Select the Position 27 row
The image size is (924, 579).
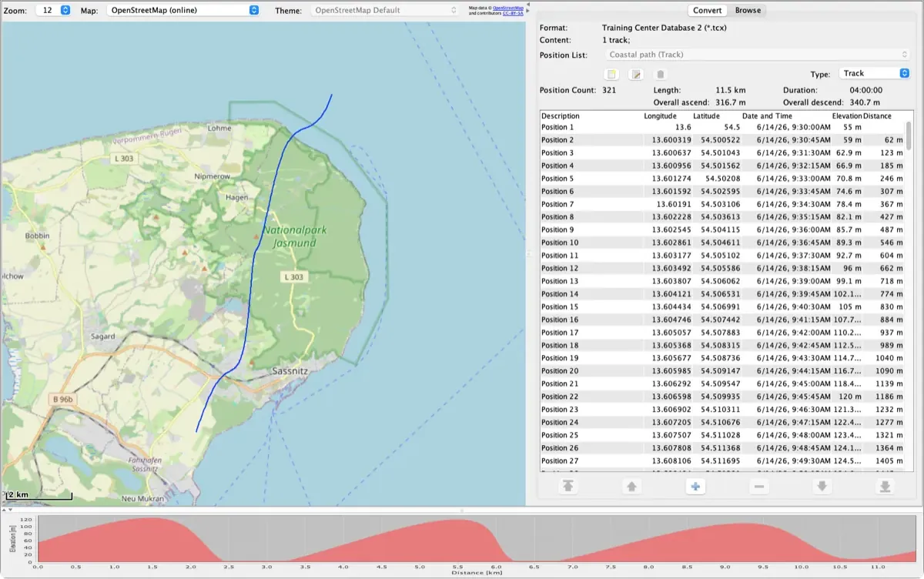722,460
